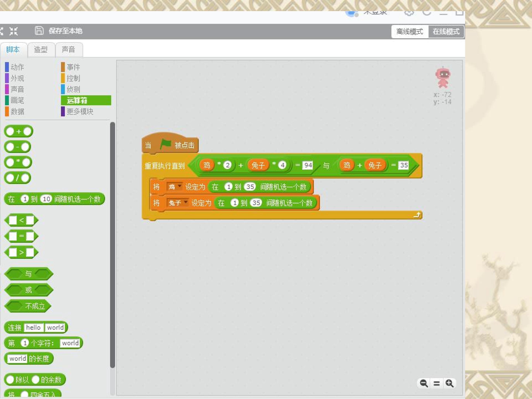Viewport: 532px width, 399px height.
Task: Select the 事件 events category color swatch
Action: 63,67
